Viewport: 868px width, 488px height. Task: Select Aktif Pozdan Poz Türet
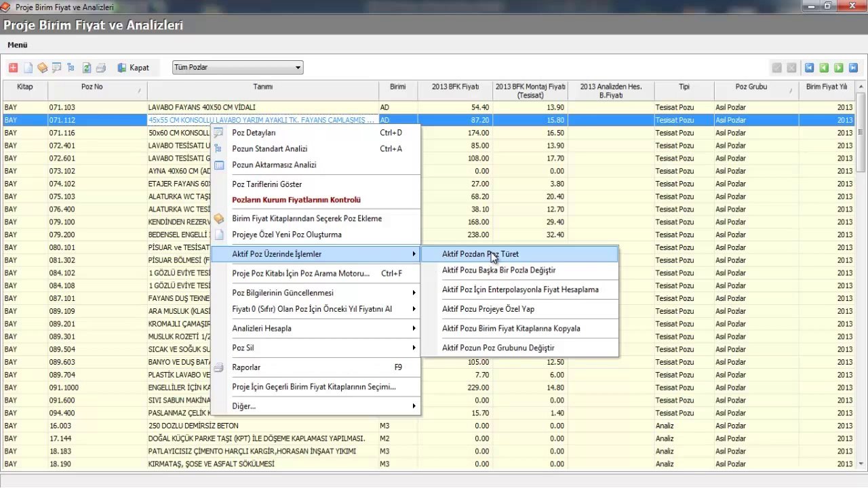[x=519, y=254]
